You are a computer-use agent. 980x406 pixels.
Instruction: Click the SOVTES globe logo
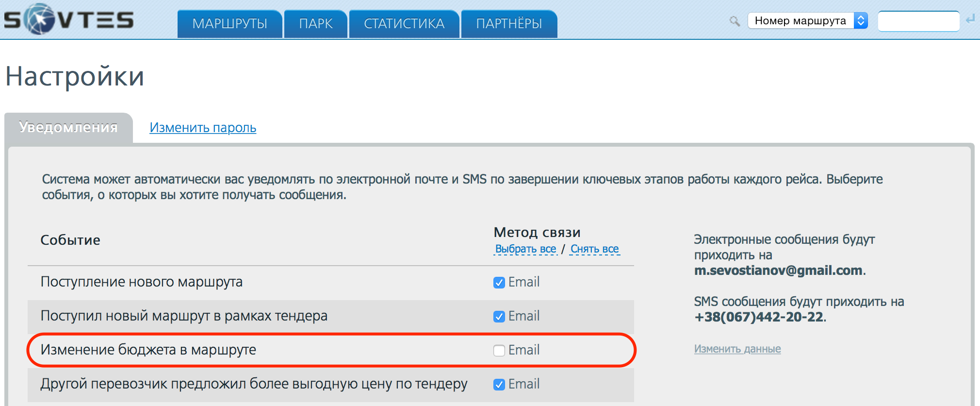click(x=68, y=19)
